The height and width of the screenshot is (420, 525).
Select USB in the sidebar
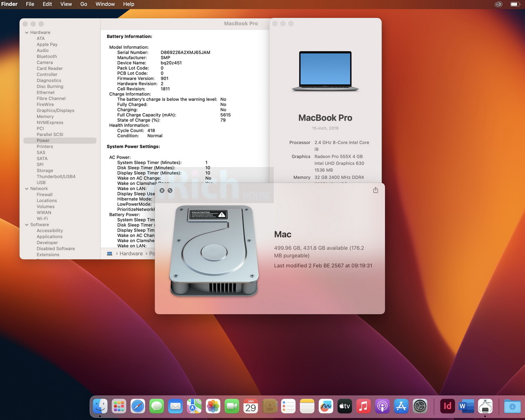click(x=41, y=183)
